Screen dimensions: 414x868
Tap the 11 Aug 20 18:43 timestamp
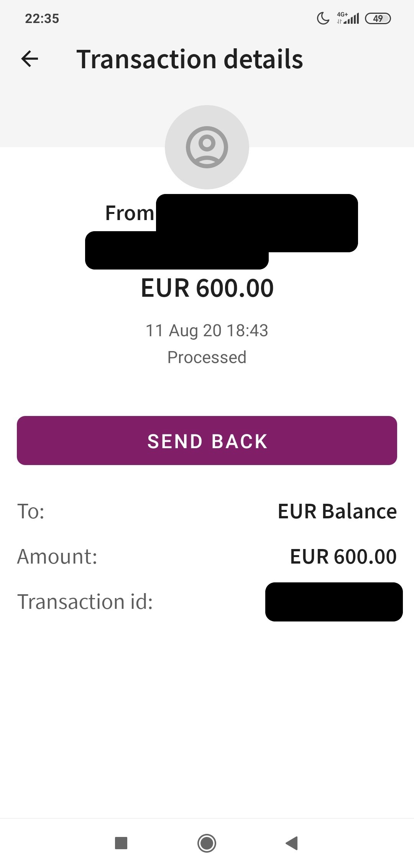(207, 330)
